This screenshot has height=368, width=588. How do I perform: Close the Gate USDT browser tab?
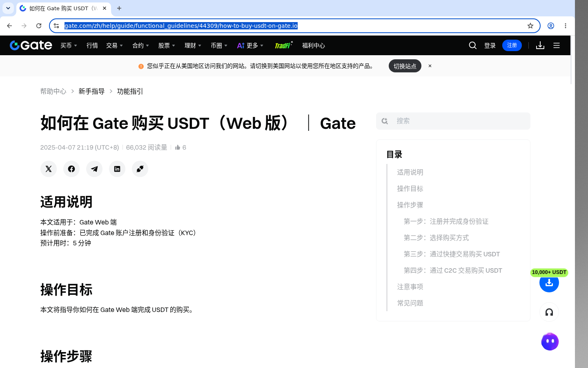click(x=105, y=8)
